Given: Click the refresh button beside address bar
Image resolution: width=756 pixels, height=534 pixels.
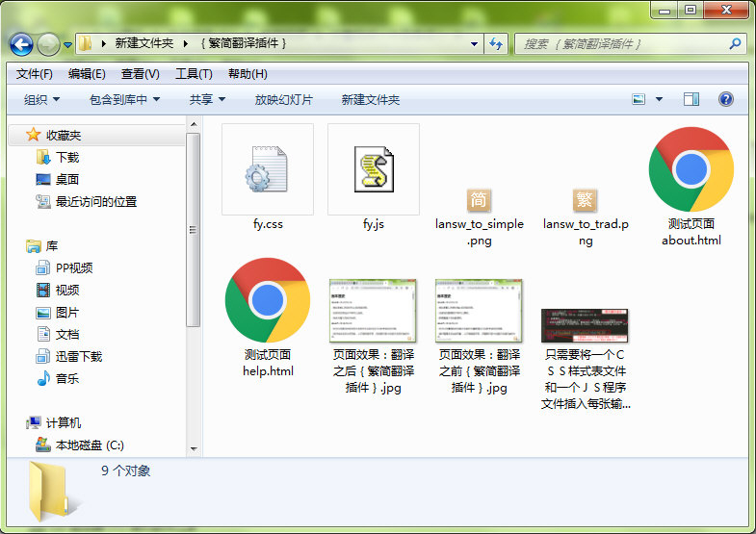Looking at the screenshot, I should pos(497,44).
